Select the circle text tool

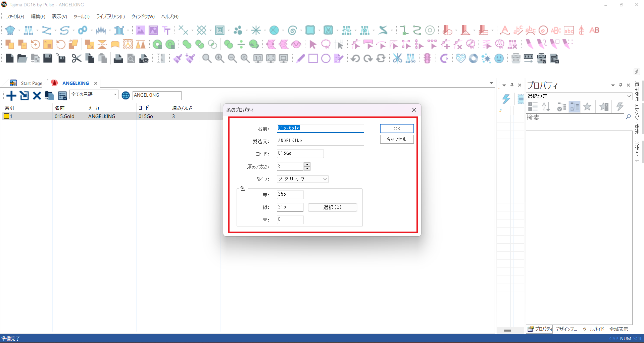pyautogui.click(x=543, y=30)
